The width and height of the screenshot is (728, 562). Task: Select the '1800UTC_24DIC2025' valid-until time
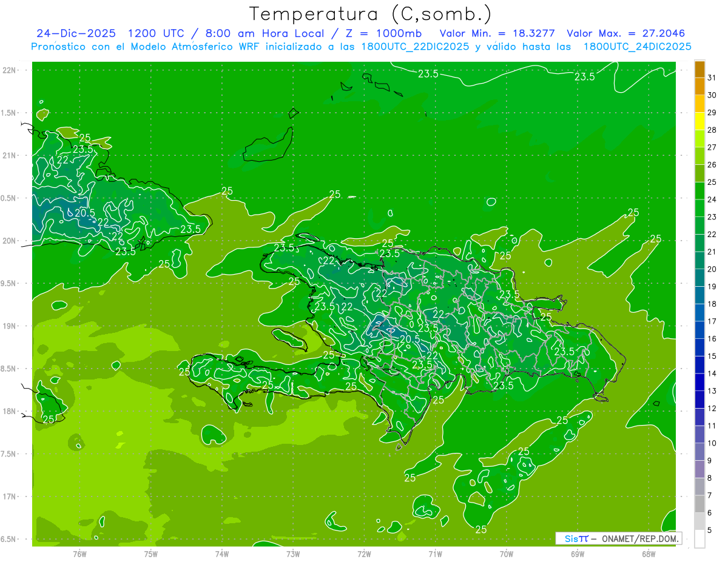(x=637, y=47)
